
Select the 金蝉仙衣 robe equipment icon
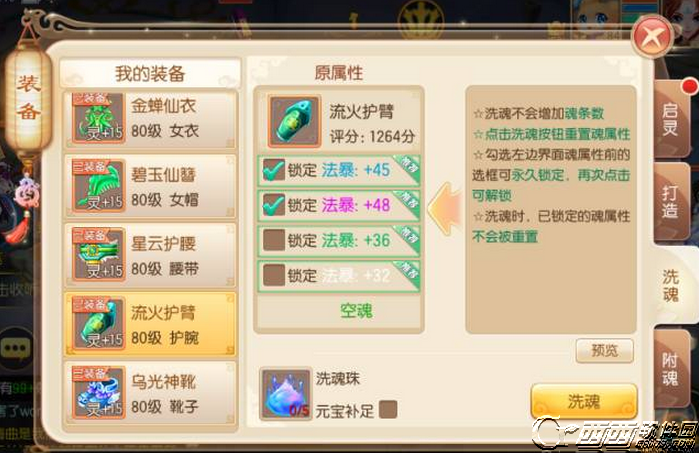tap(98, 117)
